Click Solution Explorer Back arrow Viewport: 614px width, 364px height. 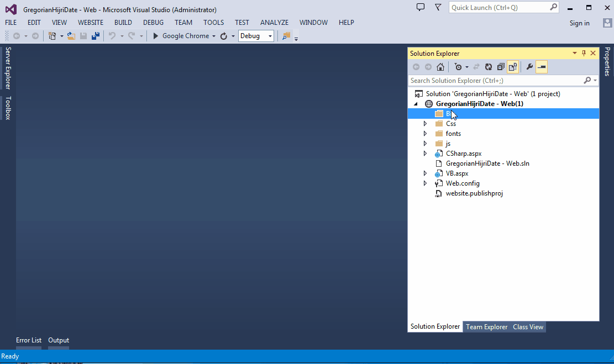(416, 67)
